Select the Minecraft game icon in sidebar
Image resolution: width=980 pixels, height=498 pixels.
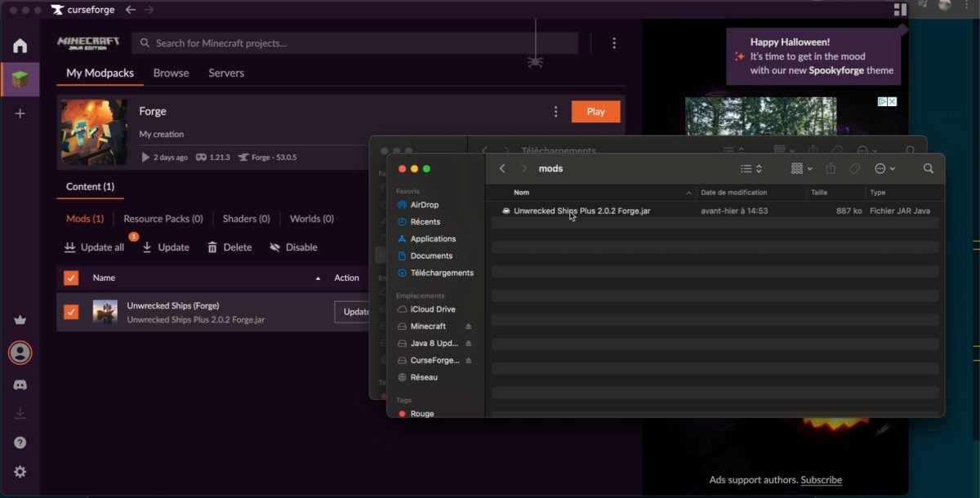pyautogui.click(x=20, y=79)
